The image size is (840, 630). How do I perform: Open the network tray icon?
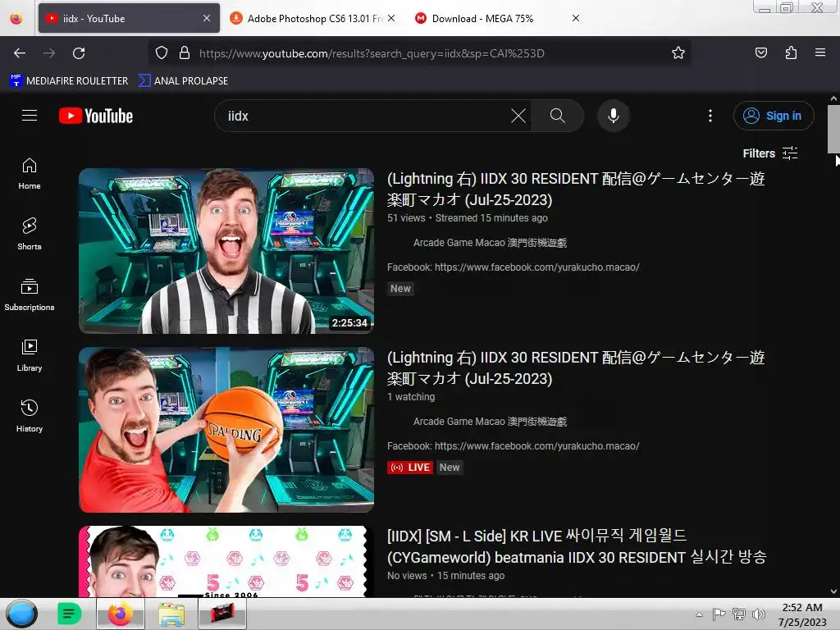(739, 614)
